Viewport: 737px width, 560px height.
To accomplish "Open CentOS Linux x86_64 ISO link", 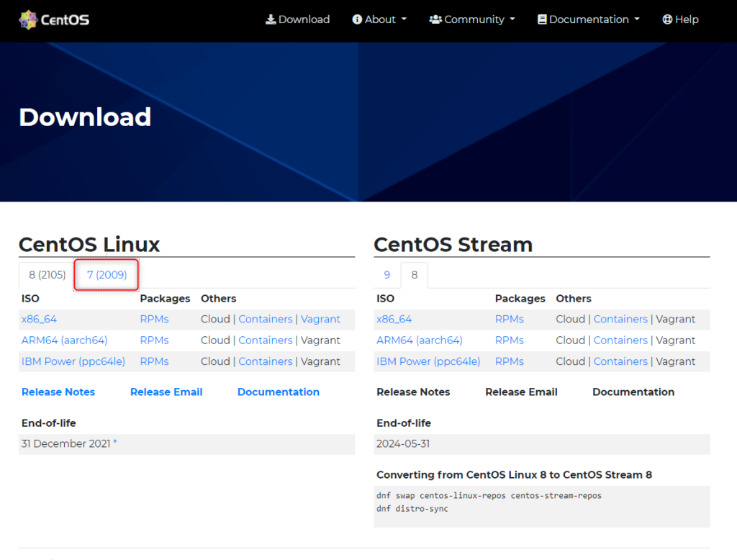I will click(x=39, y=319).
